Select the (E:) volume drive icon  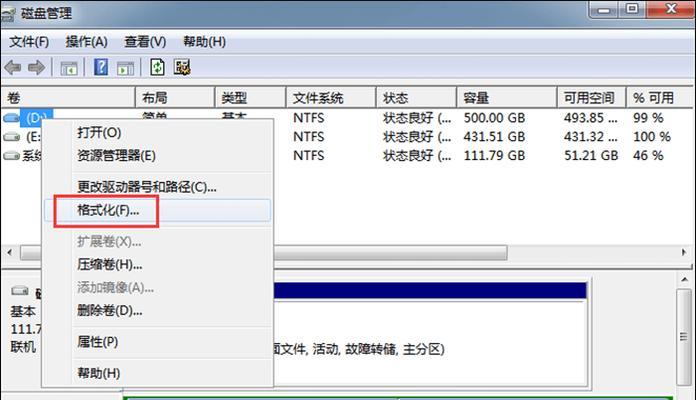tap(11, 137)
